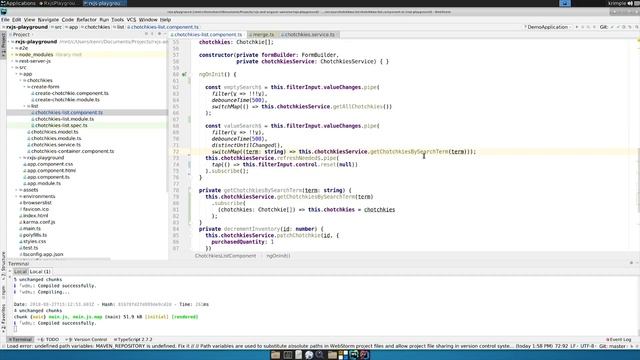Open the Edit menu
The height and width of the screenshot is (360, 640).
pyautogui.click(x=16, y=20)
